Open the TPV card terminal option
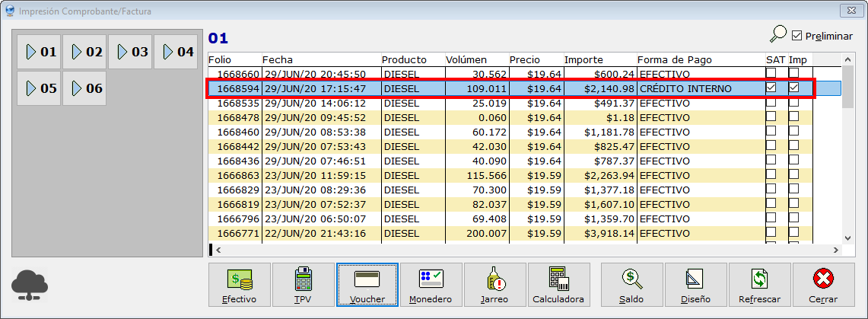868x319 pixels. (304, 285)
